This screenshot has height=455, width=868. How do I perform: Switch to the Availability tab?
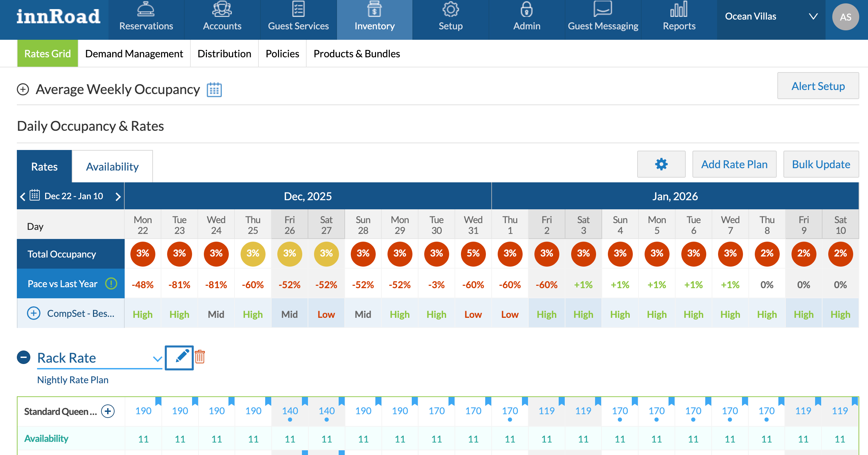click(x=112, y=166)
